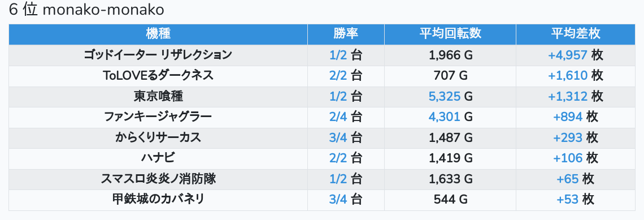This screenshot has height=220, width=644.
Task: Sort by the 勝率 column header
Action: 346,34
